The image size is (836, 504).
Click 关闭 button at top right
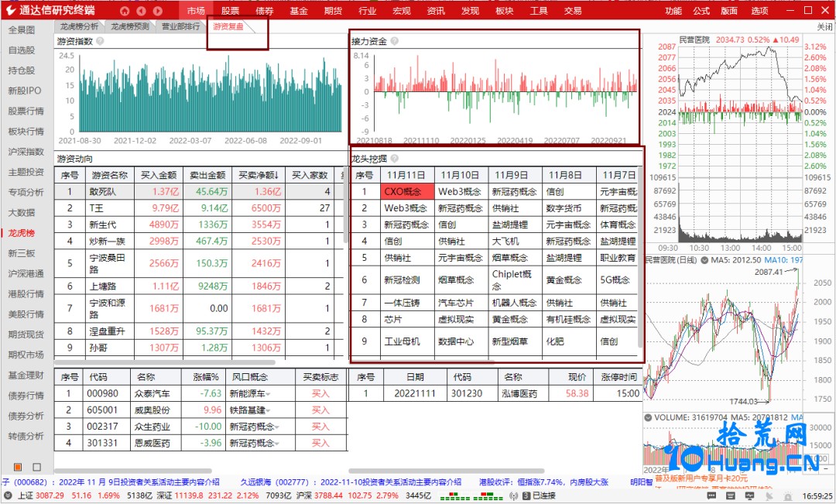(824, 26)
